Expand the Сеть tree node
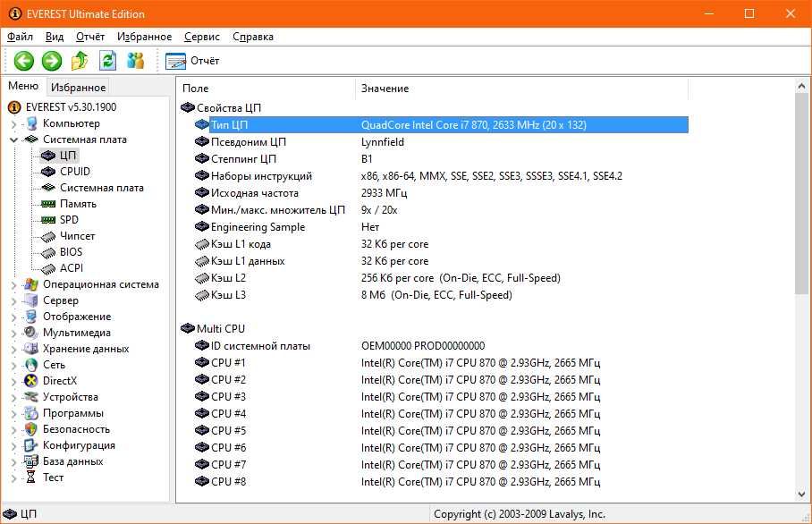 (14, 365)
